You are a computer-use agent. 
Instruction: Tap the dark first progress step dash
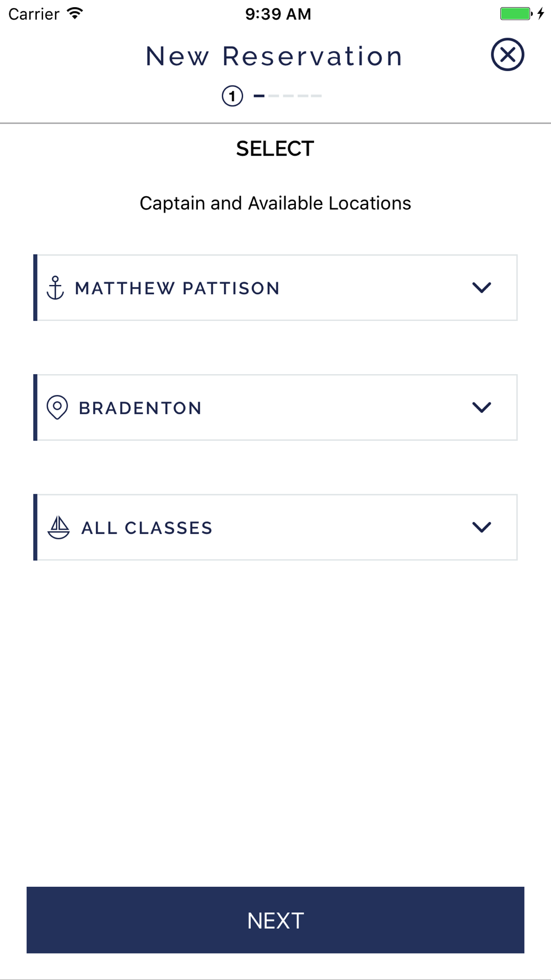click(x=259, y=96)
